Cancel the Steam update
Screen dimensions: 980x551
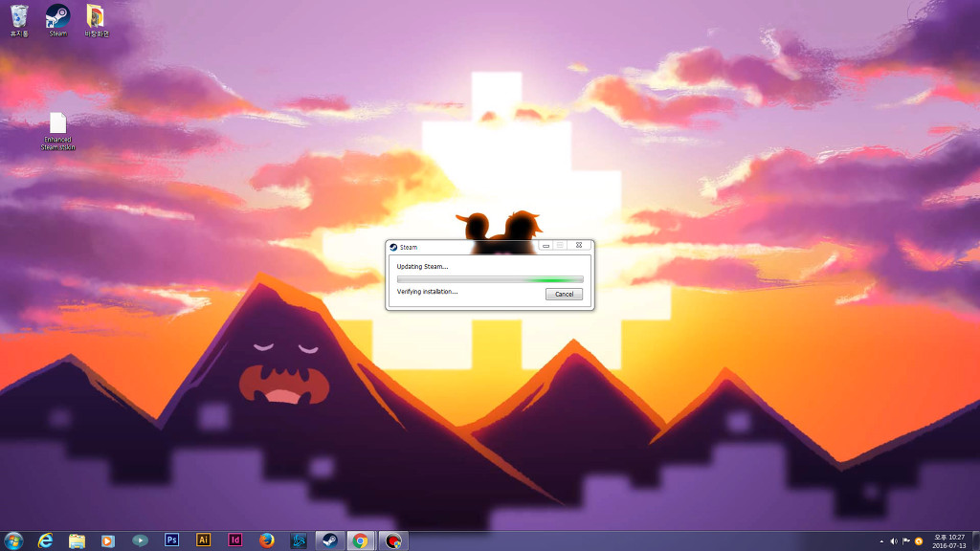click(x=564, y=295)
